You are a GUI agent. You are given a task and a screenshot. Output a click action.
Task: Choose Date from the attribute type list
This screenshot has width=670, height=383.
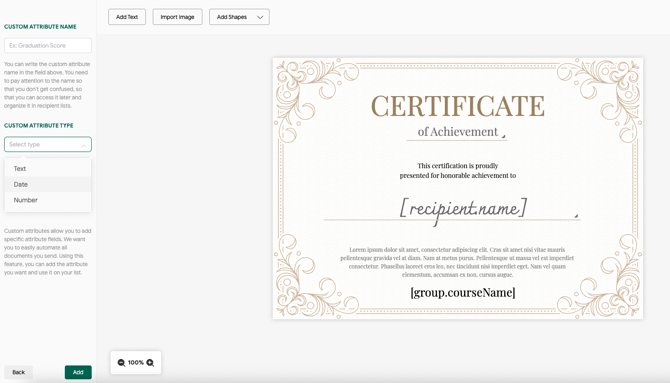(x=48, y=184)
